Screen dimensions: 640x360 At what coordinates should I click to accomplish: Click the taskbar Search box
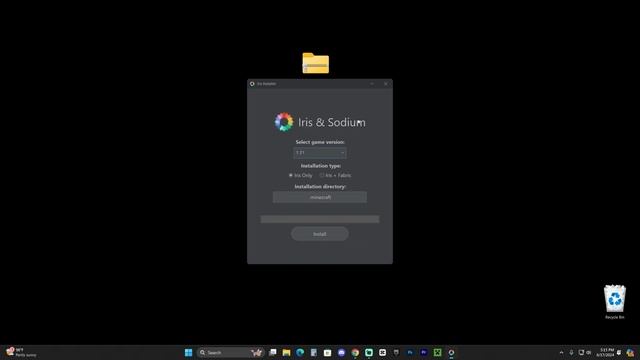(x=231, y=353)
